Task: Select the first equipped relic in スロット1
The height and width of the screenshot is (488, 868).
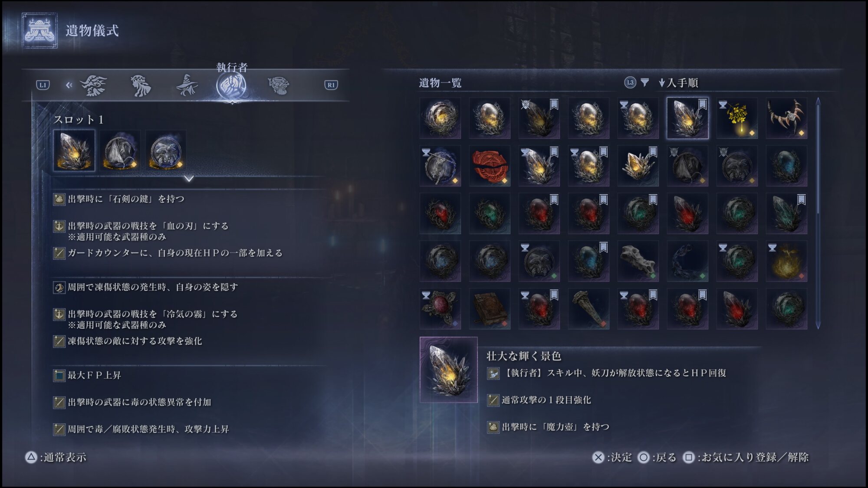Action: (x=74, y=151)
